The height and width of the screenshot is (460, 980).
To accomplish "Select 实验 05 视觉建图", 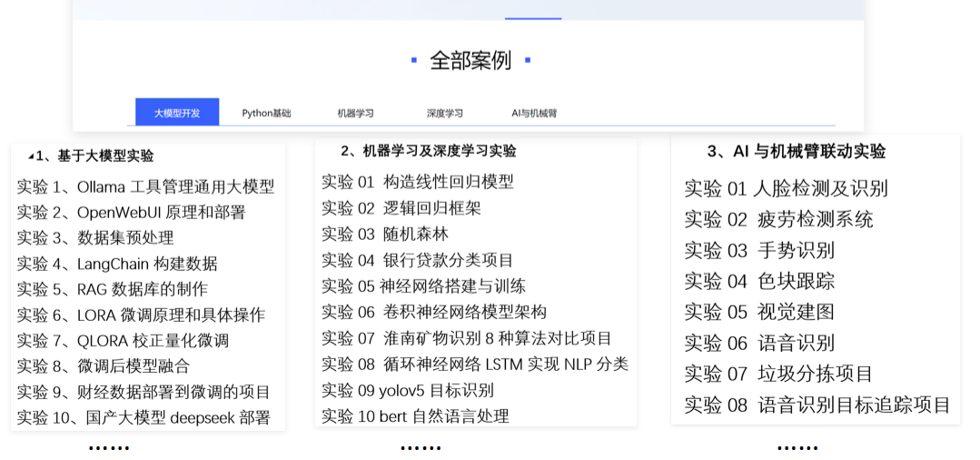I will pyautogui.click(x=759, y=312).
